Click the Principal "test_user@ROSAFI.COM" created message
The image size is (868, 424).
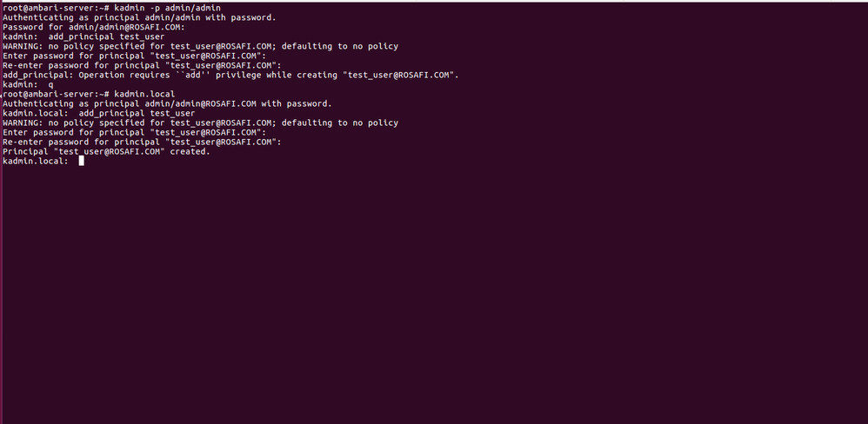pos(106,151)
